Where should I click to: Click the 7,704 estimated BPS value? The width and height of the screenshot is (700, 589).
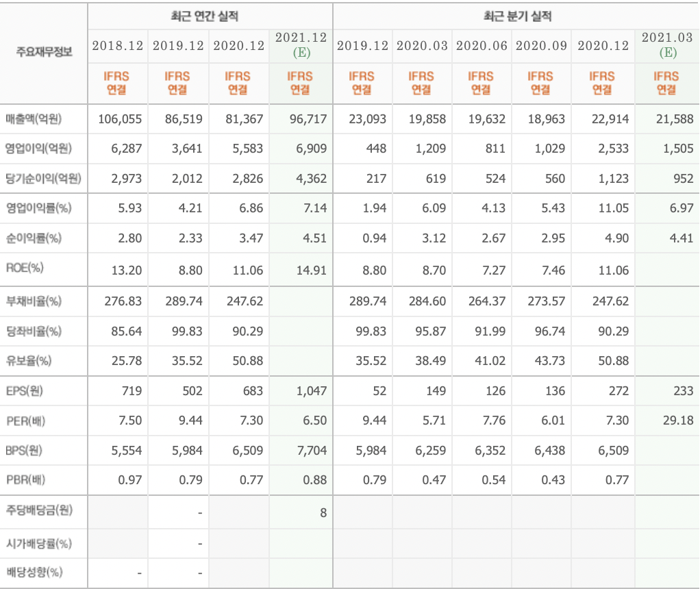click(x=312, y=451)
